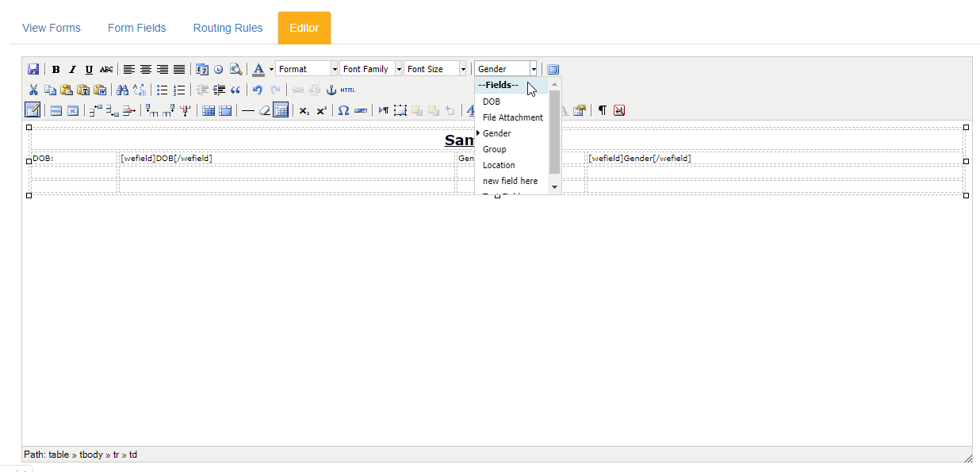
Task: Click the Undo arrow
Action: tap(258, 90)
